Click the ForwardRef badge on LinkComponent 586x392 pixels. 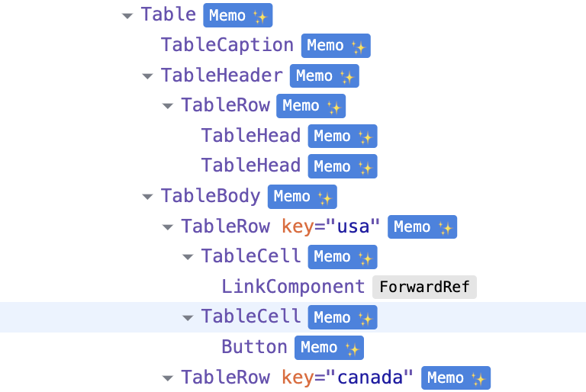click(424, 287)
